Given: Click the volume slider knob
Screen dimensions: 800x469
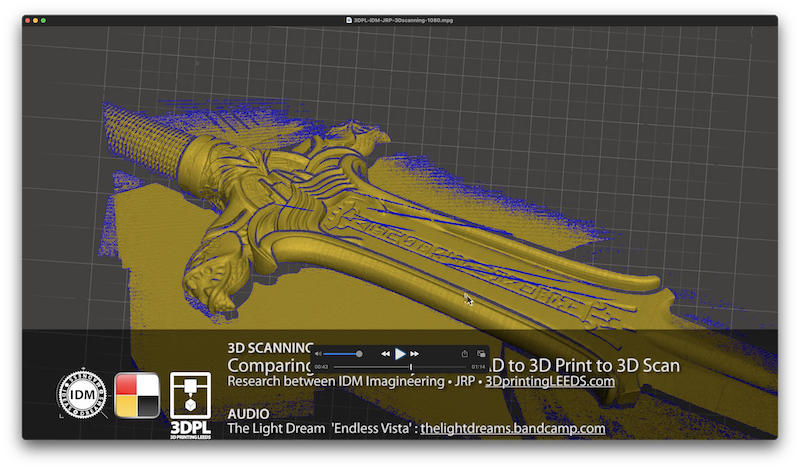Looking at the screenshot, I should [359, 354].
